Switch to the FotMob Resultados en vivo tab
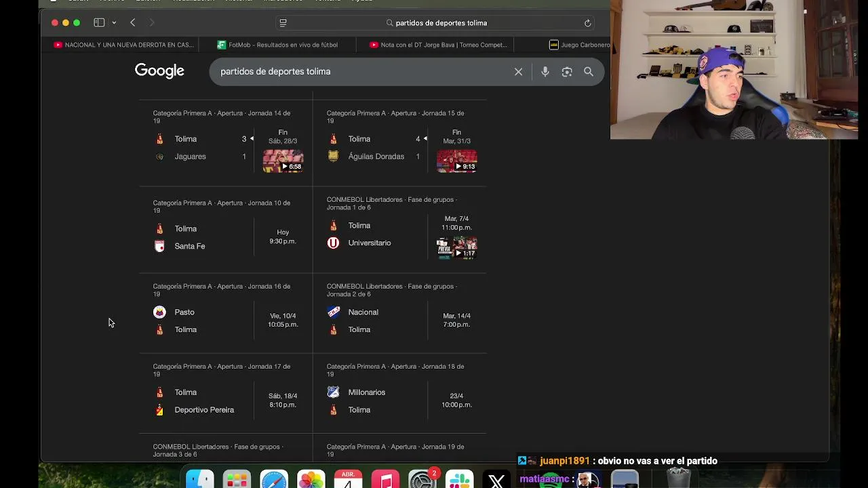This screenshot has height=488, width=868. (278, 45)
